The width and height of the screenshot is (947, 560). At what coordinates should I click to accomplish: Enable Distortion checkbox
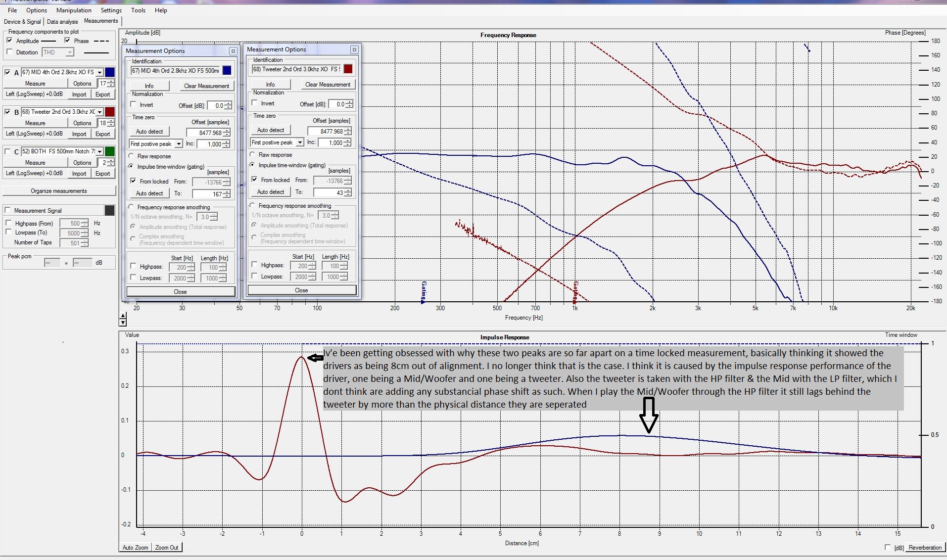[x=9, y=52]
